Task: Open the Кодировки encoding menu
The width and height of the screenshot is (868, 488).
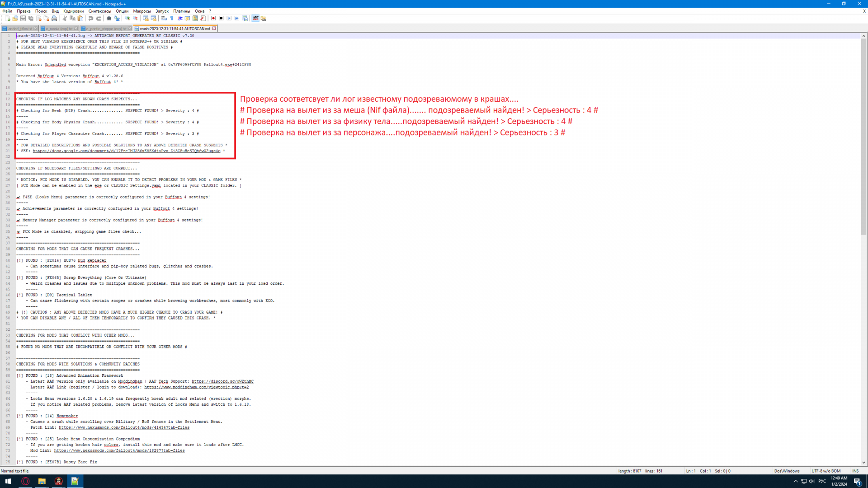Action: click(x=73, y=11)
